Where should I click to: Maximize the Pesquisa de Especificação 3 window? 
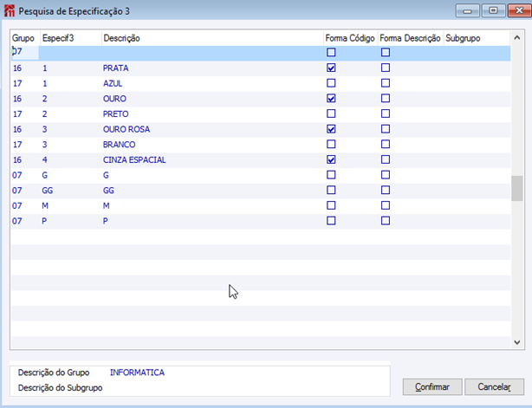493,11
